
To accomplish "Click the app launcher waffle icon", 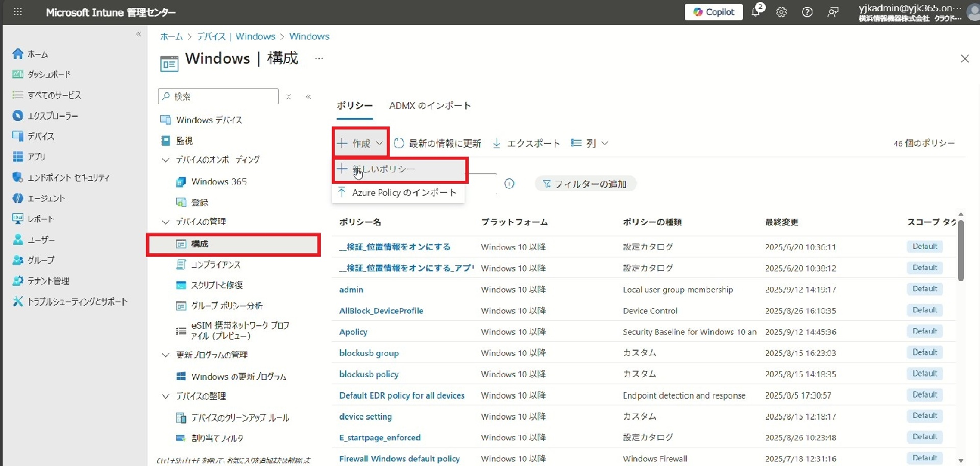I will click(x=18, y=12).
